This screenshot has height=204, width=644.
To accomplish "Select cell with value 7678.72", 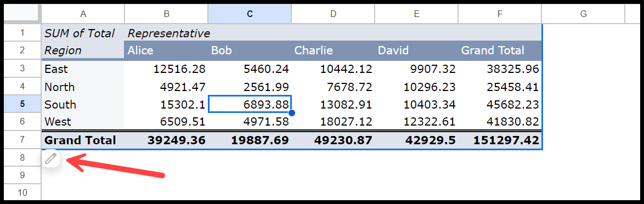I will pos(333,87).
